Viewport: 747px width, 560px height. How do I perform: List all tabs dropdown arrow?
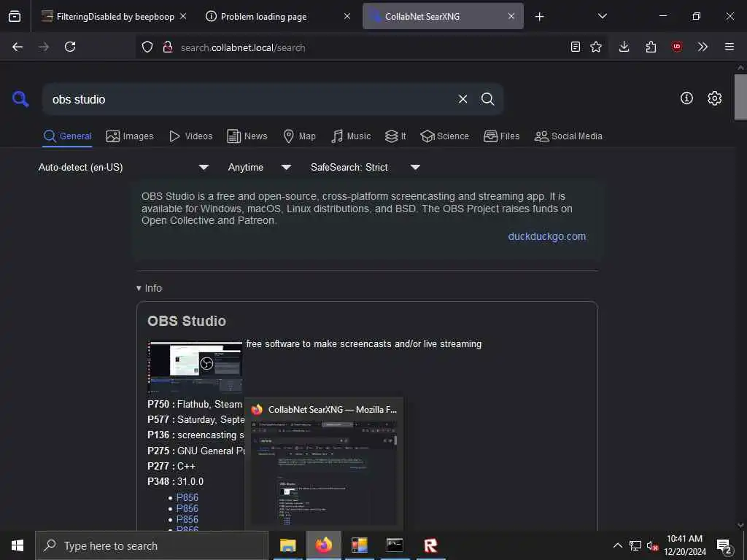coord(602,16)
